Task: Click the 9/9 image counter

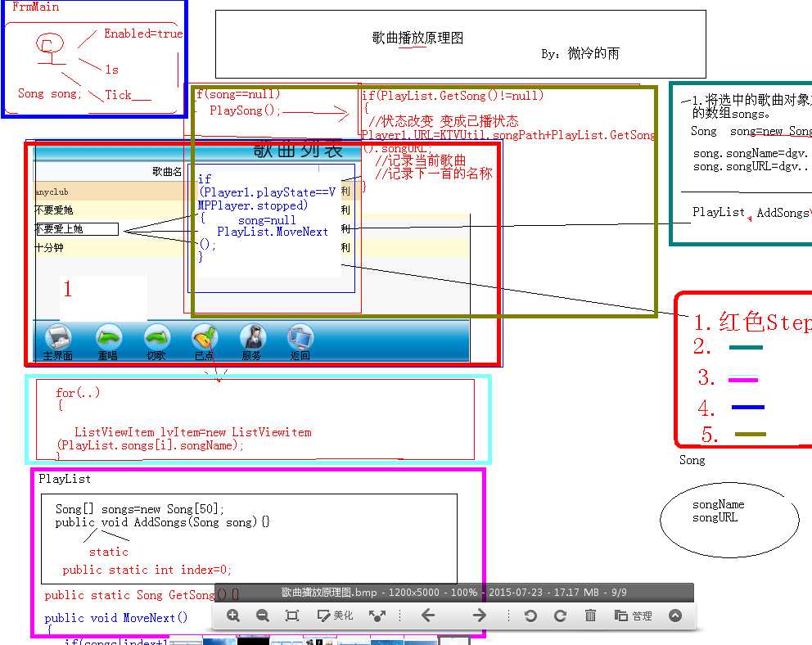Action: tap(619, 592)
